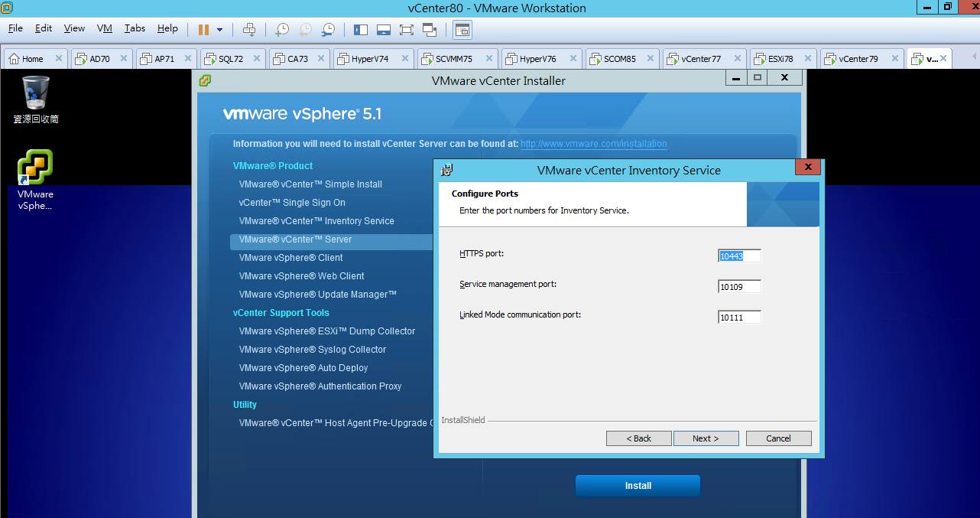The height and width of the screenshot is (518, 980).
Task: Toggle the console view button
Action: tap(462, 30)
